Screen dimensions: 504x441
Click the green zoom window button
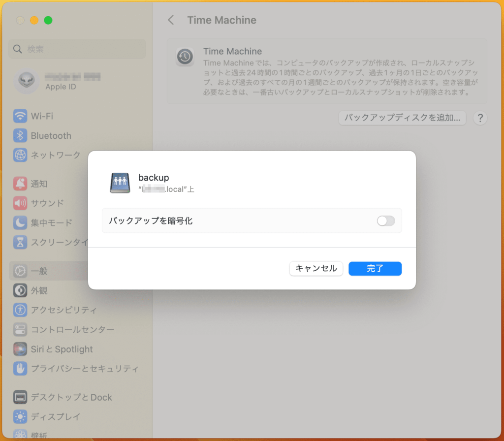pyautogui.click(x=48, y=20)
